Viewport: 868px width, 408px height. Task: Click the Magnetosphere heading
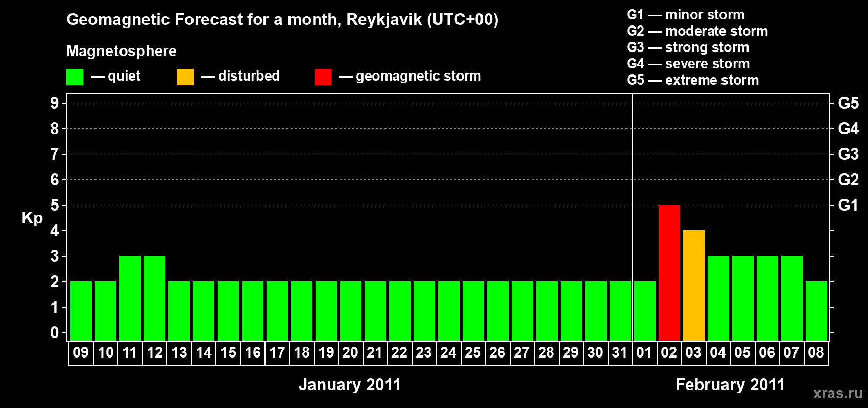click(x=122, y=52)
